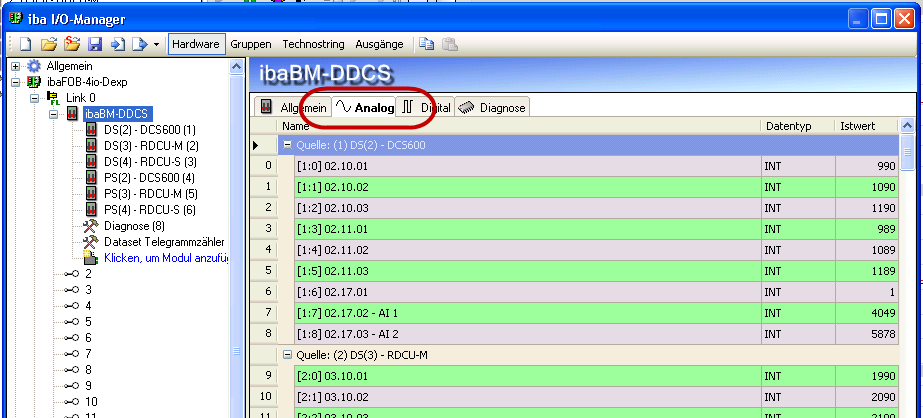Viewport: 923px width, 418px height.
Task: Expand the Allgemein tree node
Action: click(16, 66)
